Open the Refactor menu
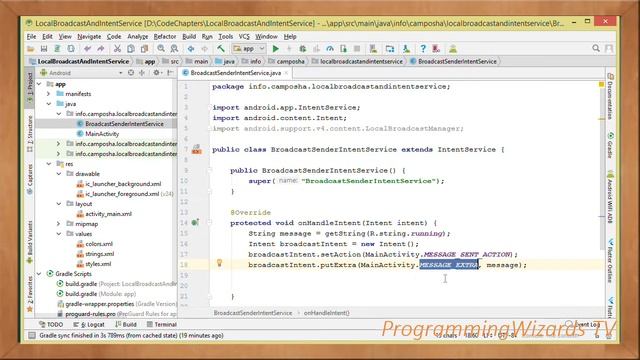This screenshot has height=360, width=640. click(x=164, y=37)
